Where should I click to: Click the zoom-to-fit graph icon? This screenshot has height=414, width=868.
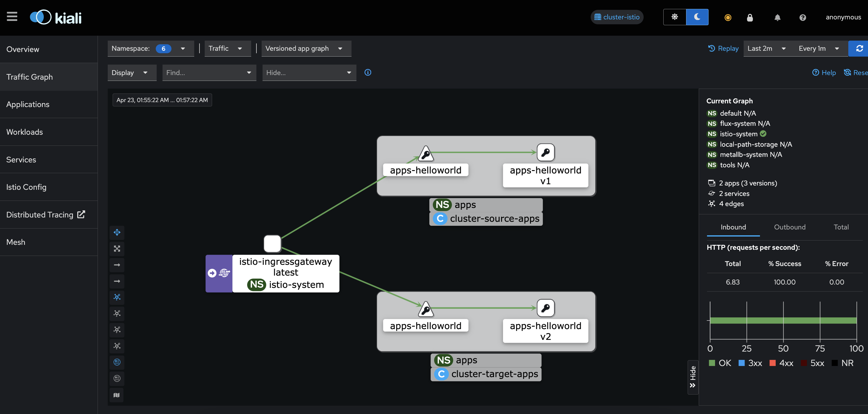pos(117,249)
